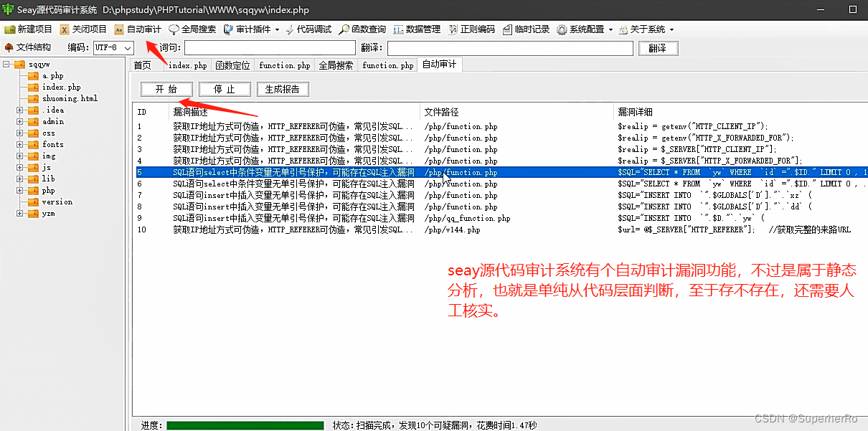Expand the .idea folder
The image size is (868, 431).
[20, 110]
